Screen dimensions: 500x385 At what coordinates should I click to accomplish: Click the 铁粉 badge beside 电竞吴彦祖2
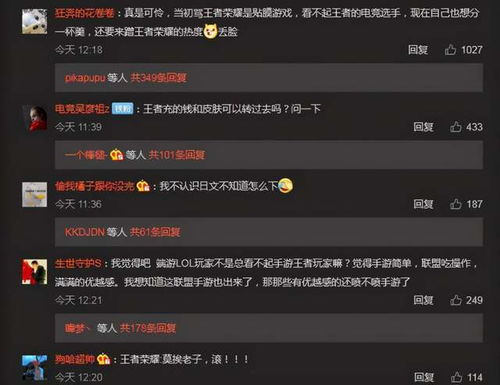click(122, 108)
